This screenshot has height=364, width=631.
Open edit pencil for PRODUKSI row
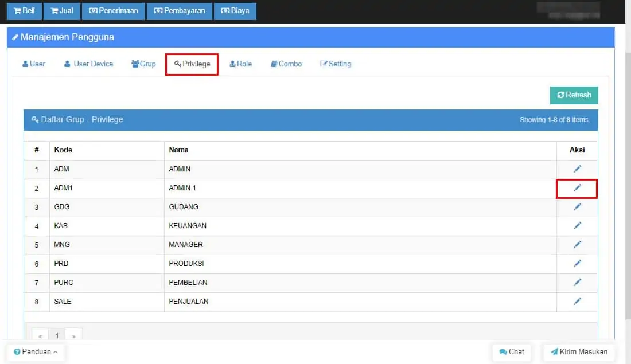point(577,264)
